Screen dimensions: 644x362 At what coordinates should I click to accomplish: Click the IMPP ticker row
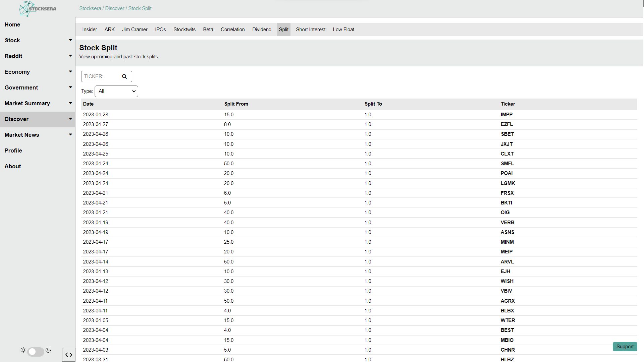[x=506, y=115]
